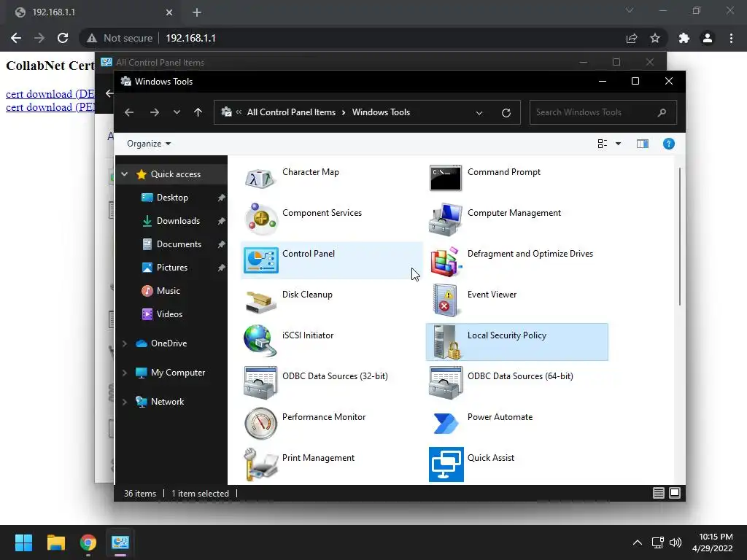Open the Defragment and Optimize Drives icon

(446, 260)
